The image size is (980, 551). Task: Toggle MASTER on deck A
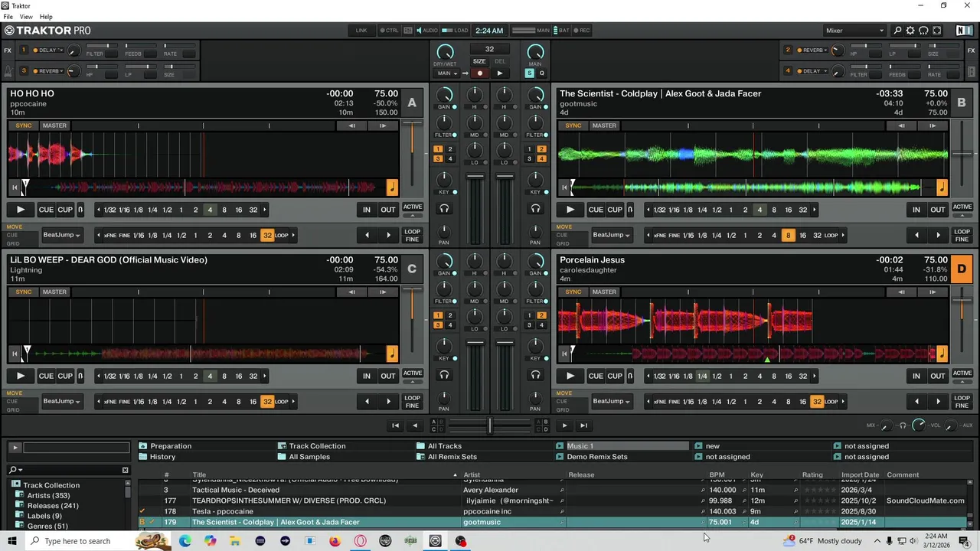pyautogui.click(x=54, y=126)
